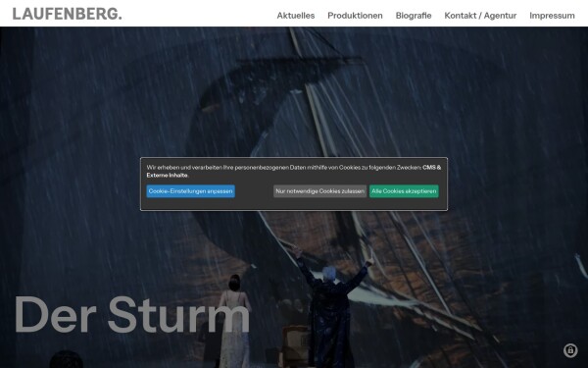The width and height of the screenshot is (588, 368).
Task: Open the Impressum link
Action: tap(552, 16)
